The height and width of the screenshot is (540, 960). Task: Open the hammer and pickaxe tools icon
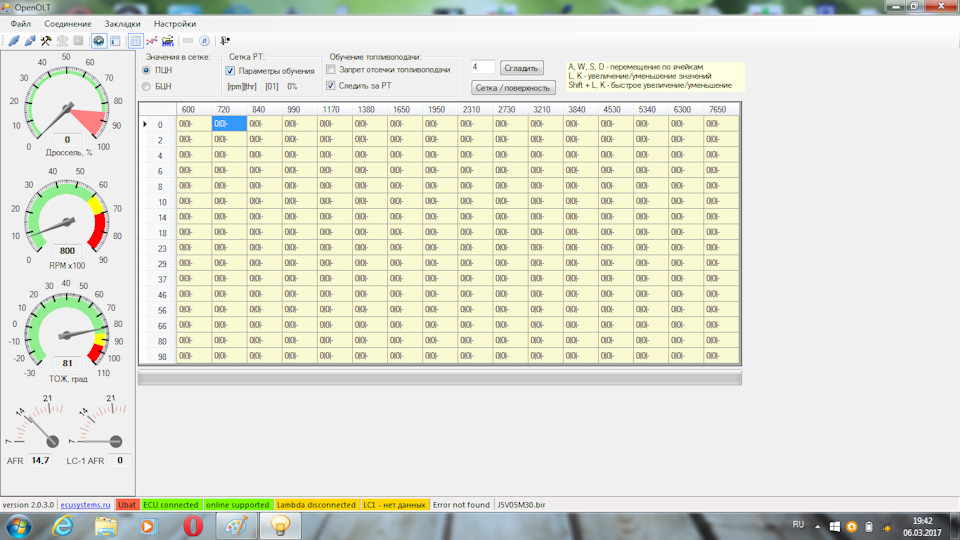(46, 41)
